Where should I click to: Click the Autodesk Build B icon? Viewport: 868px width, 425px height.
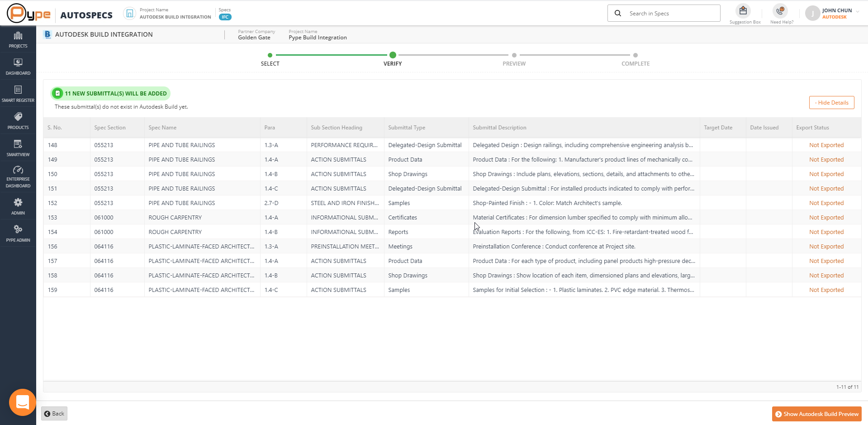pyautogui.click(x=47, y=34)
